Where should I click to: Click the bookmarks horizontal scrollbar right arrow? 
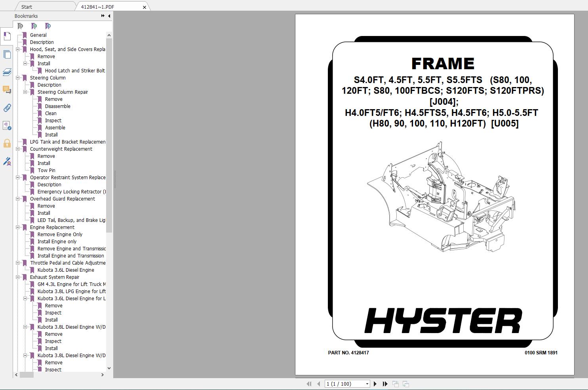pos(103,375)
